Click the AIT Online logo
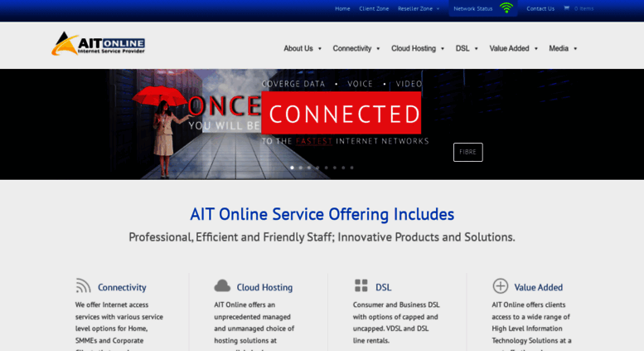This screenshot has width=644, height=351. 98,44
